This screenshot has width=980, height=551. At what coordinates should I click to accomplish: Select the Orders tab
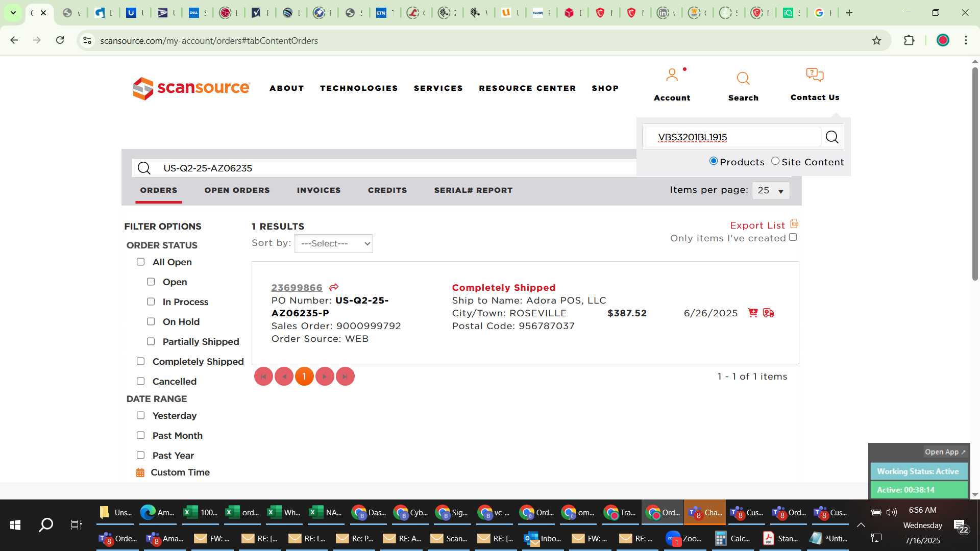click(159, 190)
